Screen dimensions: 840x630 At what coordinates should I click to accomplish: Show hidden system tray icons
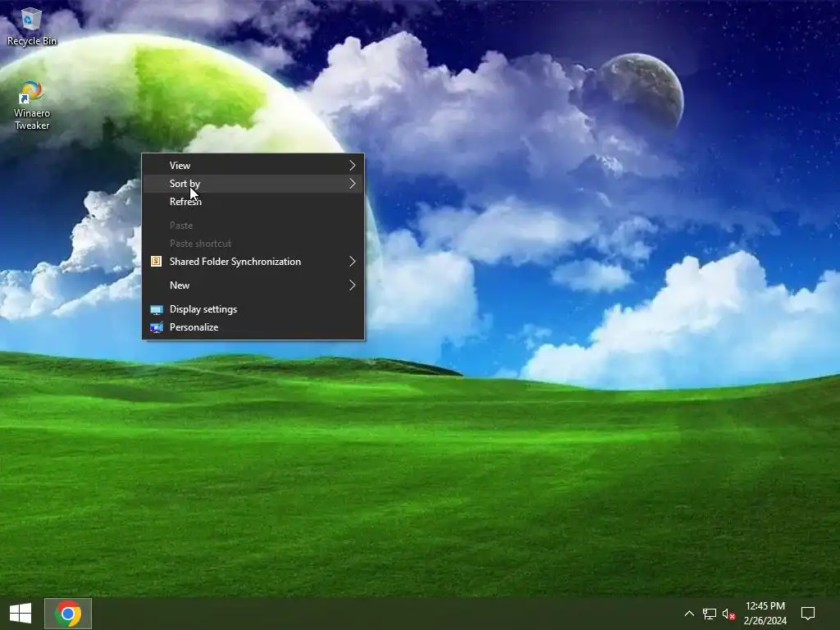point(689,614)
